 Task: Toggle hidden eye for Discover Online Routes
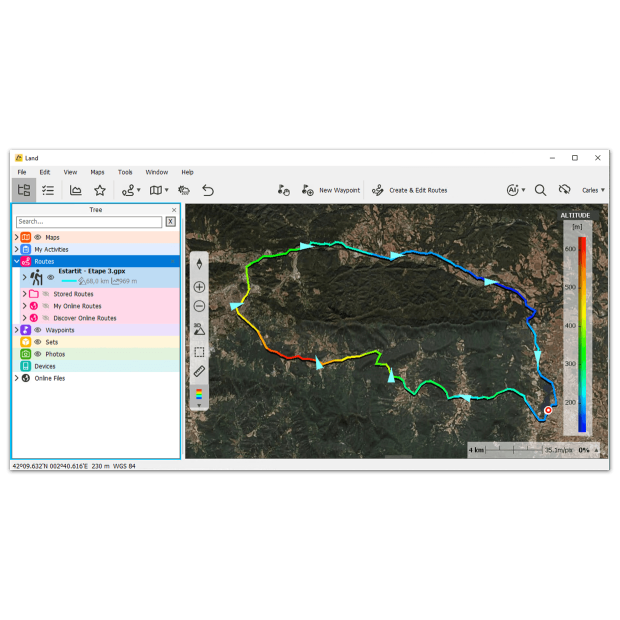46,318
